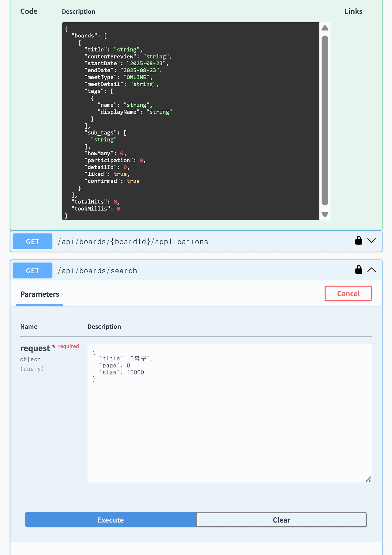The width and height of the screenshot is (392, 555).
Task: Select the Parameters tab
Action: [40, 294]
